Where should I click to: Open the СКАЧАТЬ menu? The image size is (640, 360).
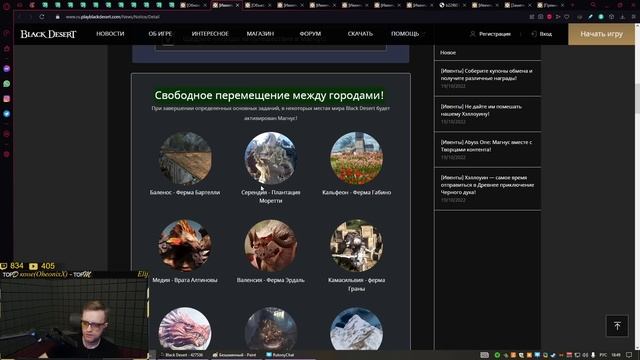coord(360,34)
